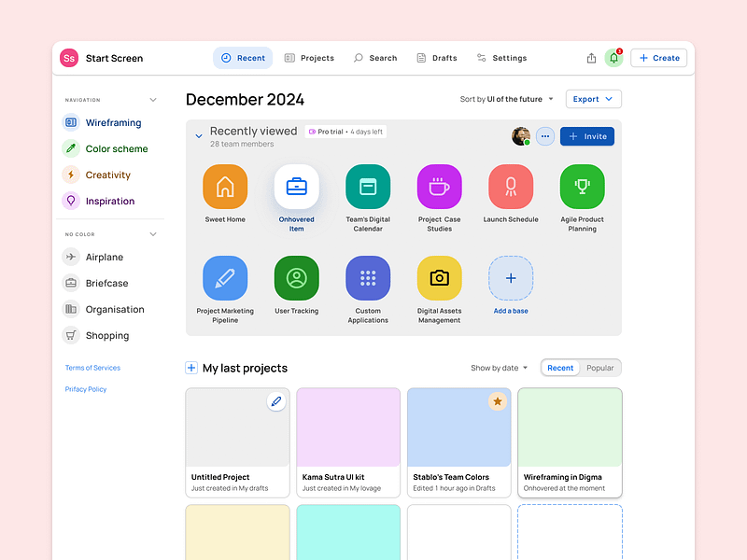
Task: Click the pencil edit icon on Untitled Project
Action: (x=275, y=401)
